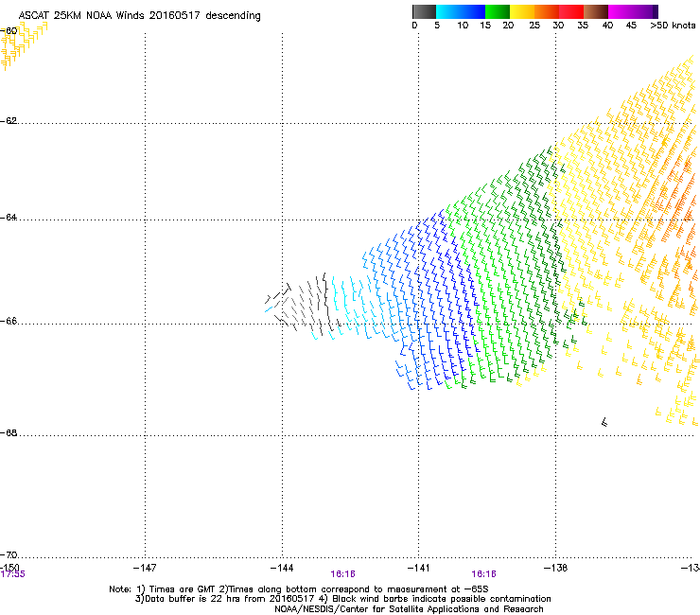700x615 pixels.
Task: Click the "Times are GMT" note line
Action: [299, 589]
